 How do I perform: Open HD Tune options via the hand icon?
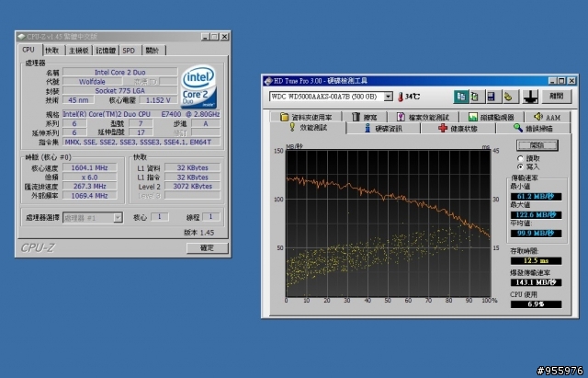pyautogui.click(x=508, y=97)
